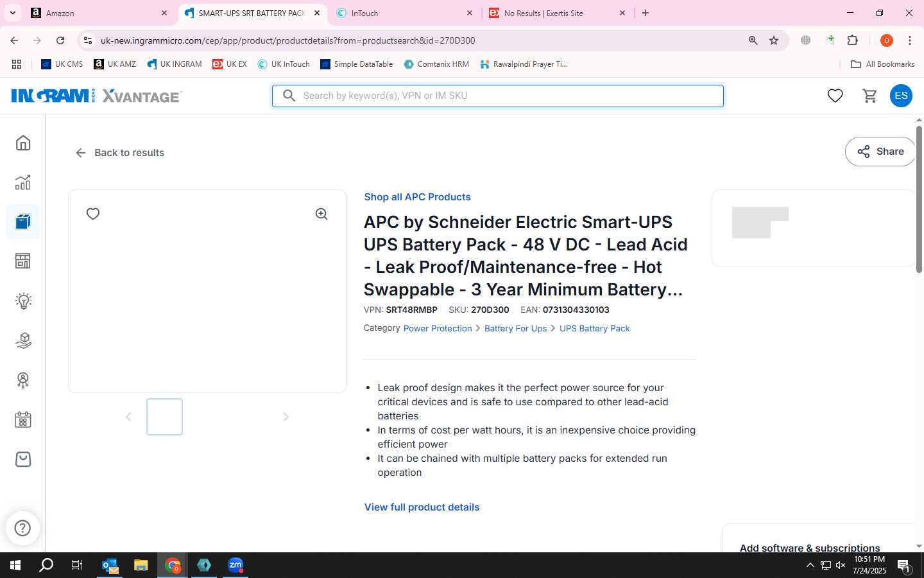Show hidden system tray icons
The image size is (924, 578).
[810, 565]
